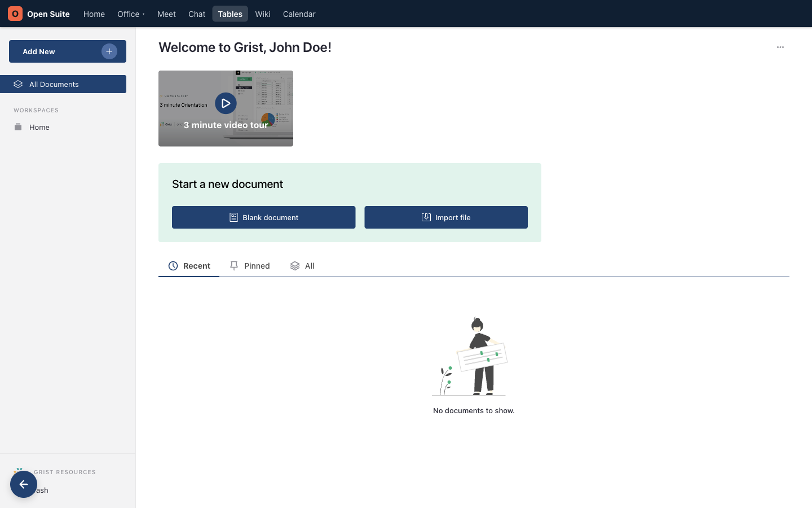The height and width of the screenshot is (508, 812).
Task: Open the Wiki app
Action: (263, 14)
